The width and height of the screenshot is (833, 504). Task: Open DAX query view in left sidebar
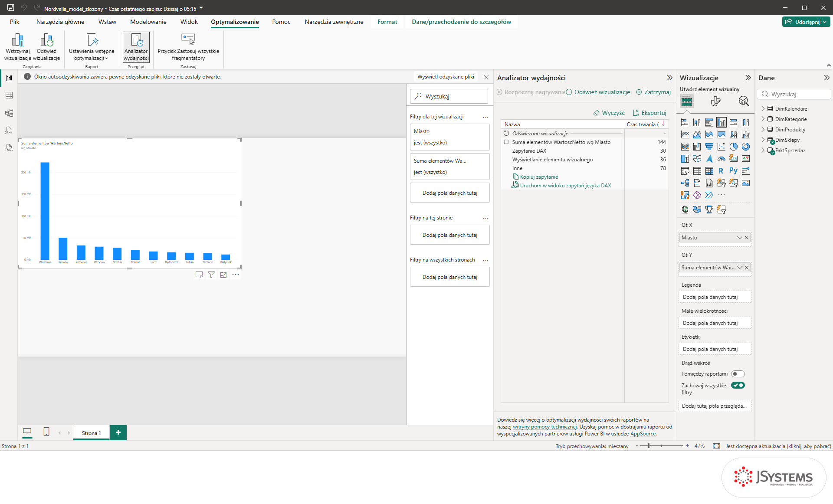pos(9,130)
